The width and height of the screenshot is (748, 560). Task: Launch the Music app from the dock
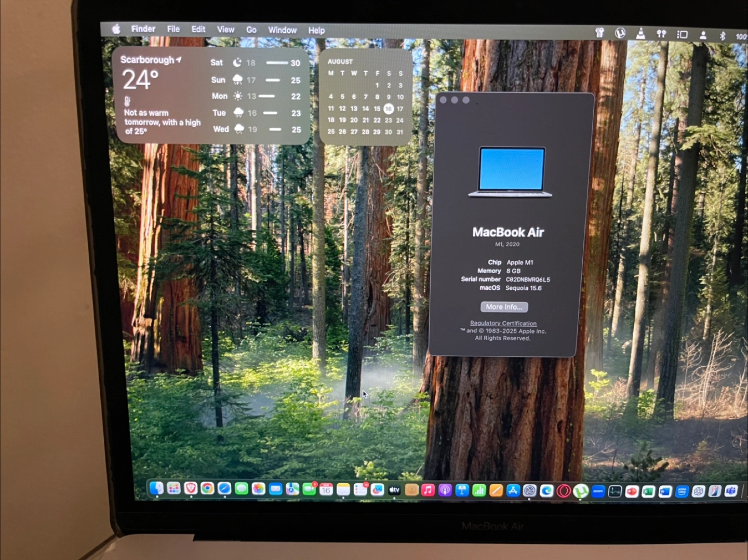428,490
